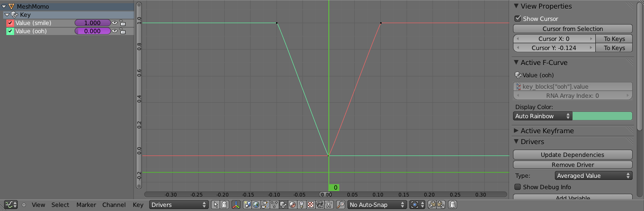Viewport: 644px width, 211px height.
Task: Click the Value (ooh) 0.000 slider
Action: pos(93,31)
